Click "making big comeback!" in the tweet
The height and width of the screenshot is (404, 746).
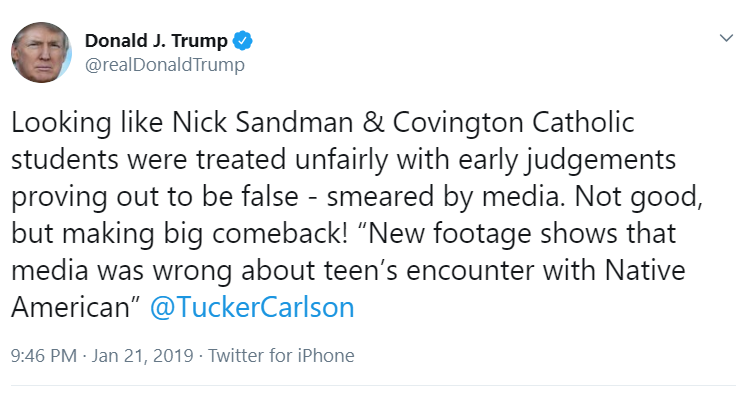click(205, 234)
